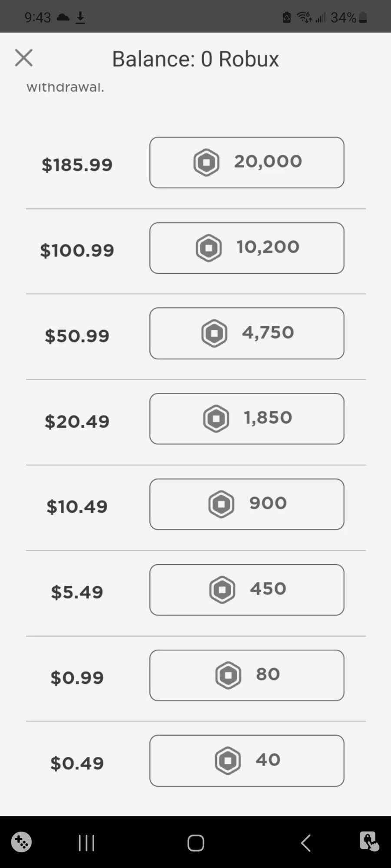This screenshot has height=868, width=391.
Task: Click the Robux icon beside 10,200
Action: (x=209, y=248)
